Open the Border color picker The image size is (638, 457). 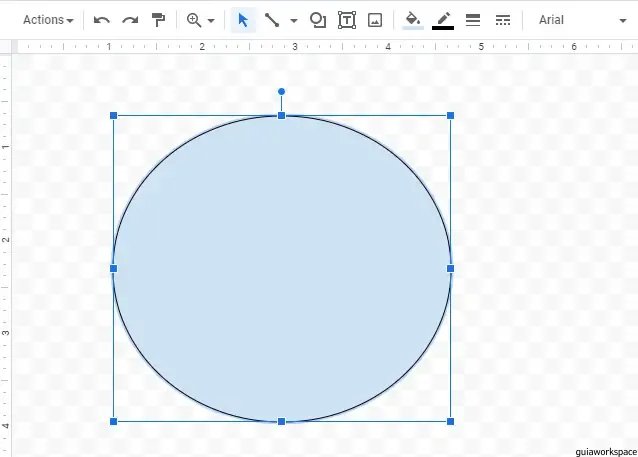443,20
